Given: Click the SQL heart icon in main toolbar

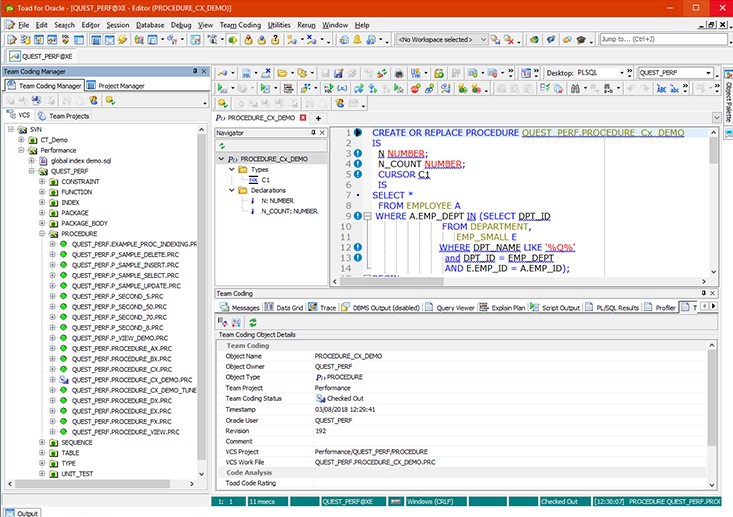Looking at the screenshot, I should point(65,40).
